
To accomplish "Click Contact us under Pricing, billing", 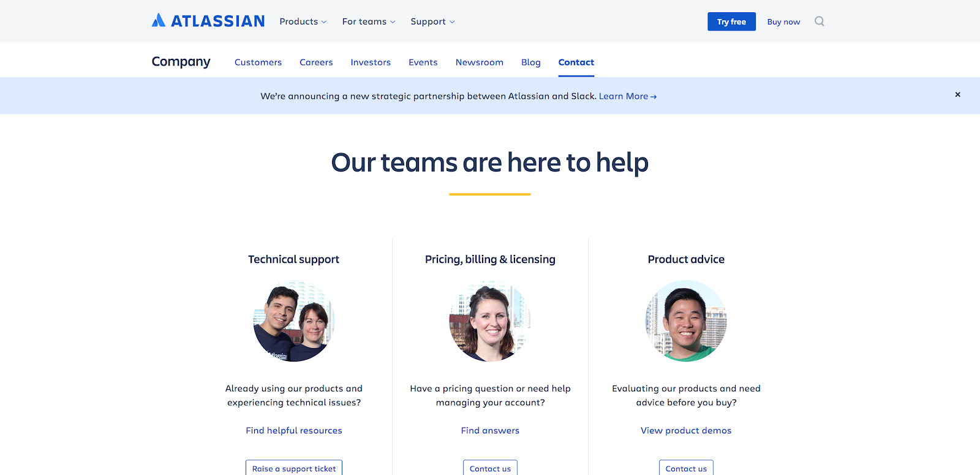I will tap(490, 468).
